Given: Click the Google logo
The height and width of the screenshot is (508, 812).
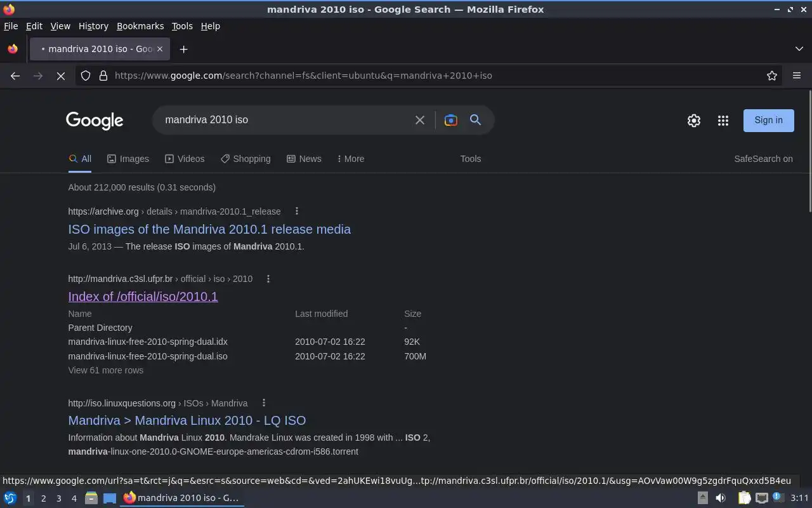Looking at the screenshot, I should click(95, 121).
